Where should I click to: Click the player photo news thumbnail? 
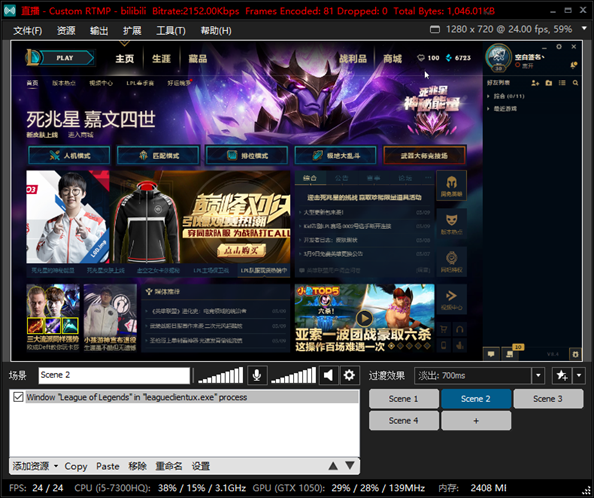click(x=68, y=217)
